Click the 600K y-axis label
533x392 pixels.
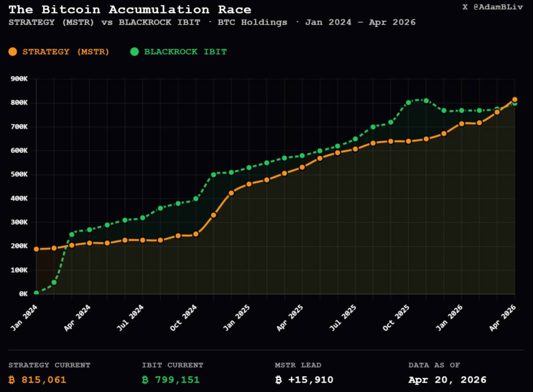19,150
